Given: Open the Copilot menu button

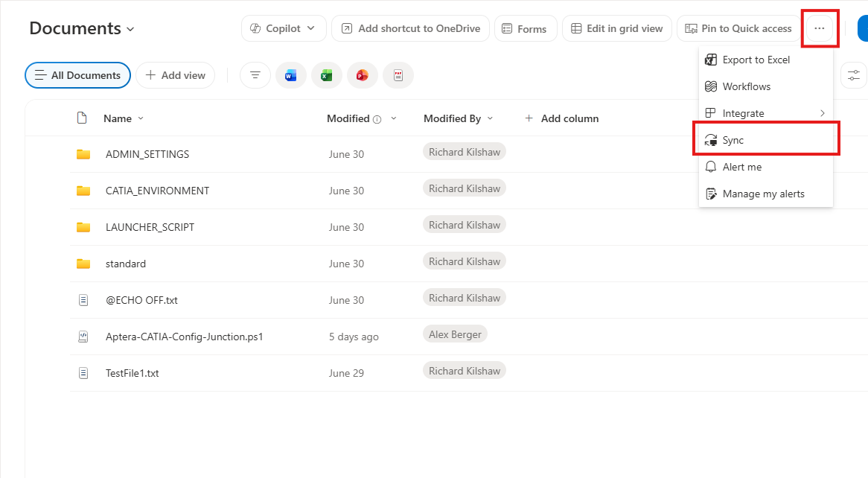Looking at the screenshot, I should click(x=282, y=28).
